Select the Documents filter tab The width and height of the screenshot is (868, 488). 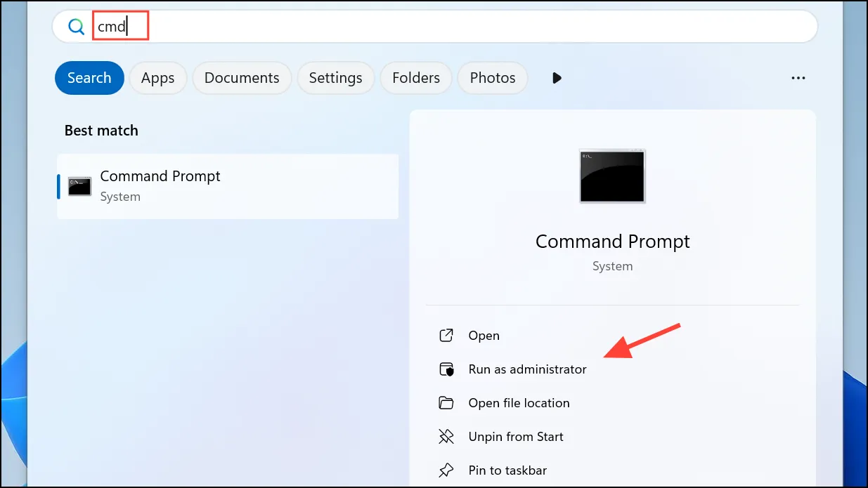(242, 78)
